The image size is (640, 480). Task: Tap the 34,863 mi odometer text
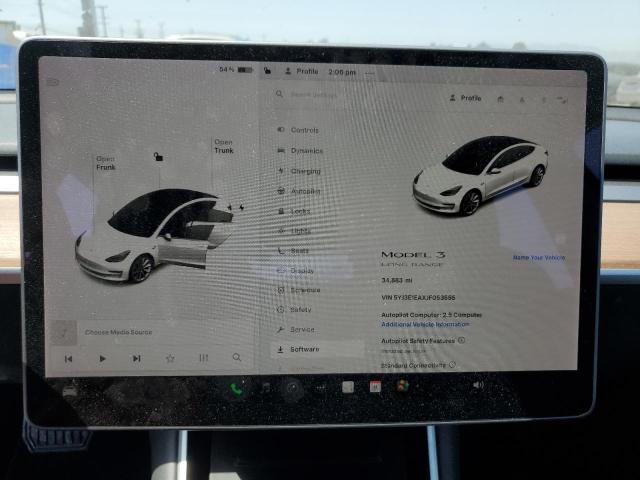397,280
